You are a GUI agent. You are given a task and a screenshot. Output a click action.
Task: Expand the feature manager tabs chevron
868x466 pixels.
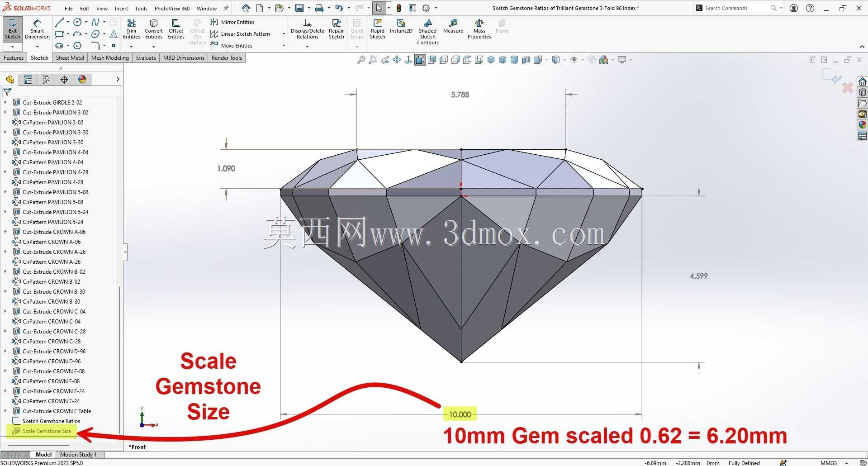[118, 80]
